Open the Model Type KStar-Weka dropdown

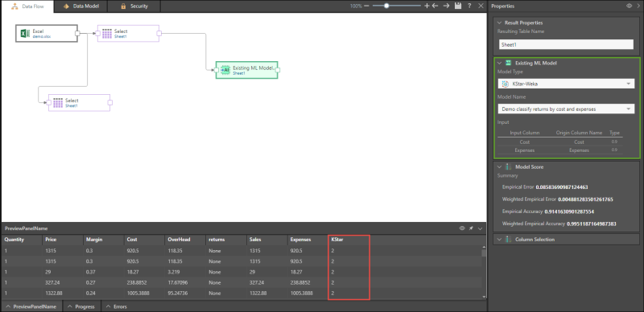[566, 84]
